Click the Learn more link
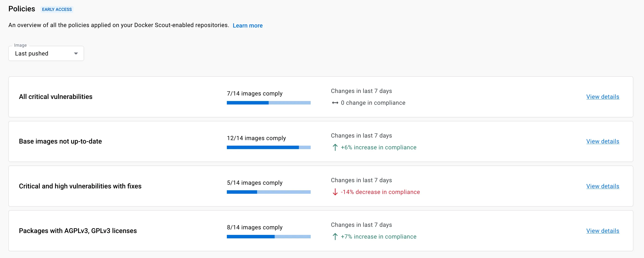 (247, 25)
